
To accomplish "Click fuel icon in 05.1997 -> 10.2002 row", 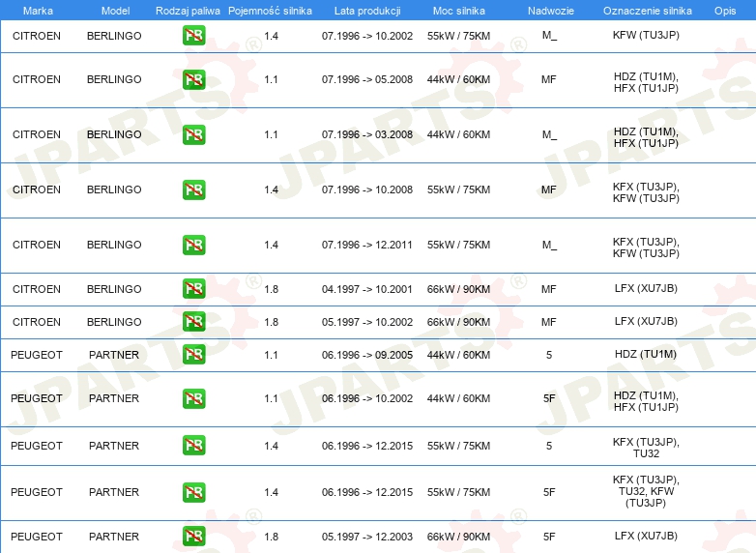I will tap(193, 322).
